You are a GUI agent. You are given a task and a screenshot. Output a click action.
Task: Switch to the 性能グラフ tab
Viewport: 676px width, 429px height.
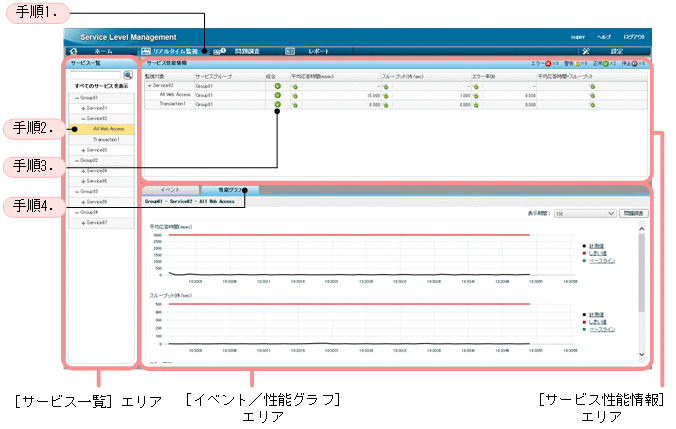(230, 190)
